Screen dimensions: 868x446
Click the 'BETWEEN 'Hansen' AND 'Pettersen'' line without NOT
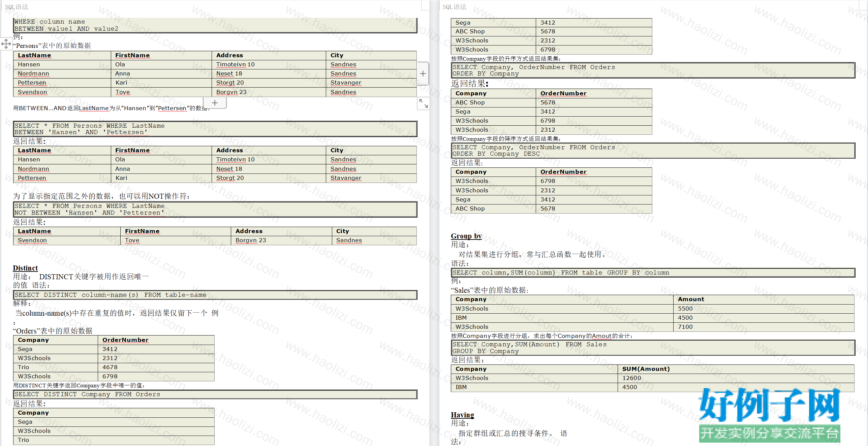(x=81, y=132)
